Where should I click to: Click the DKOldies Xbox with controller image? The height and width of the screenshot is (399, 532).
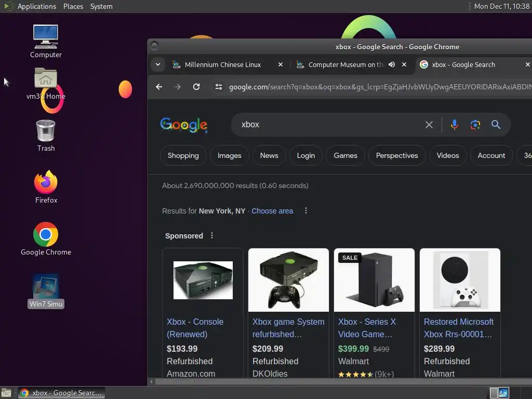point(288,280)
